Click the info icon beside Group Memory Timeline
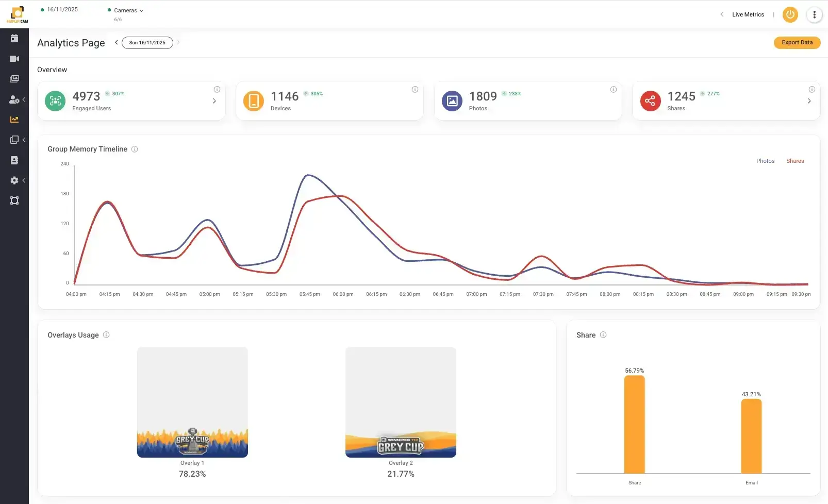This screenshot has width=828, height=504. pyautogui.click(x=135, y=149)
